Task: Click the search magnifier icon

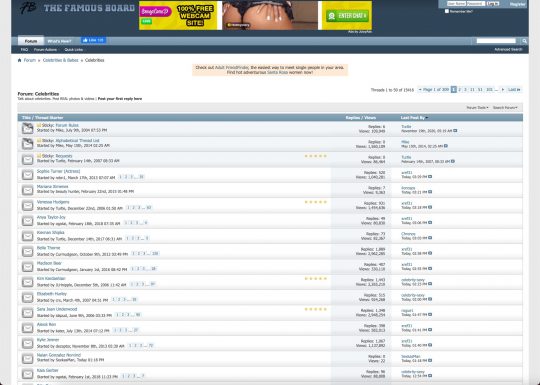Action: click(x=524, y=41)
